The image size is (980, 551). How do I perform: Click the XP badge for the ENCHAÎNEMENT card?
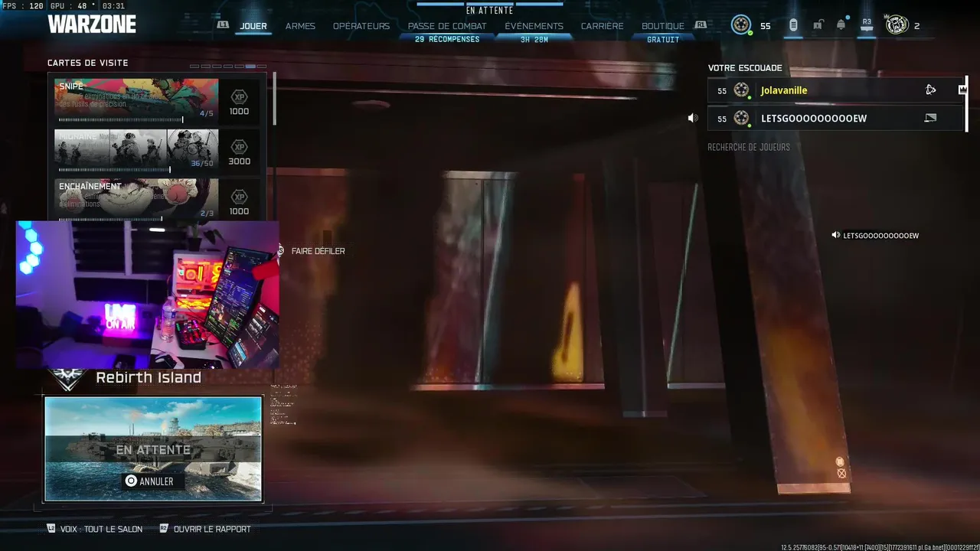(x=239, y=197)
